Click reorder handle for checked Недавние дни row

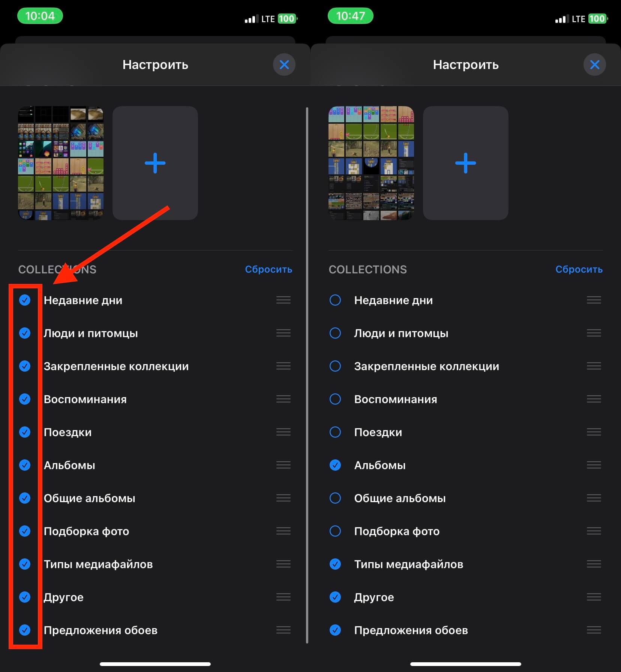click(283, 300)
